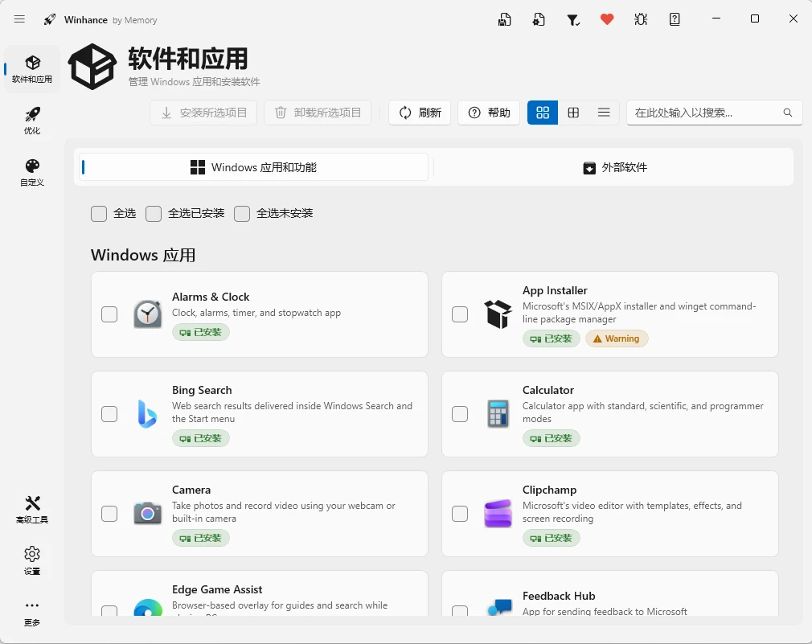Screen dimensions: 812x644
Task: Click the red heart donate icon
Action: 607,19
